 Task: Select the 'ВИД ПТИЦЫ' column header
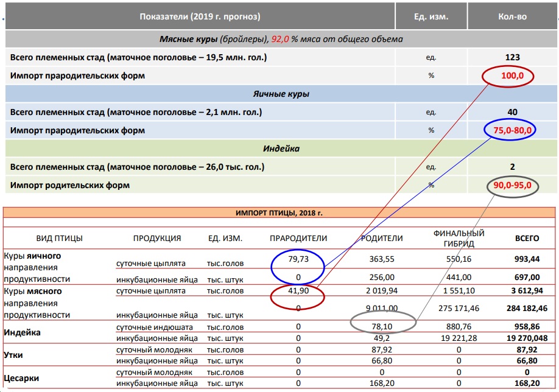pyautogui.click(x=60, y=238)
